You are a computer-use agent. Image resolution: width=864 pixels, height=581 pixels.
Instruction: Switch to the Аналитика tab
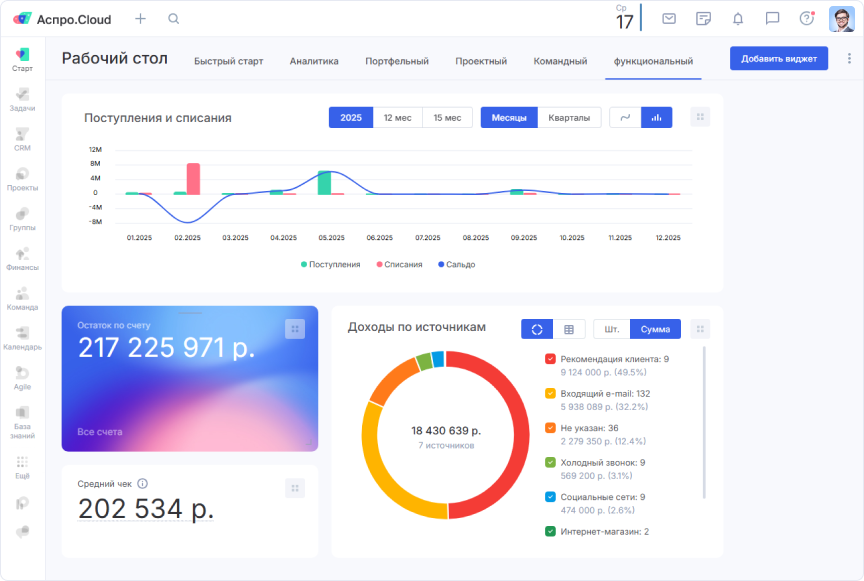[314, 60]
